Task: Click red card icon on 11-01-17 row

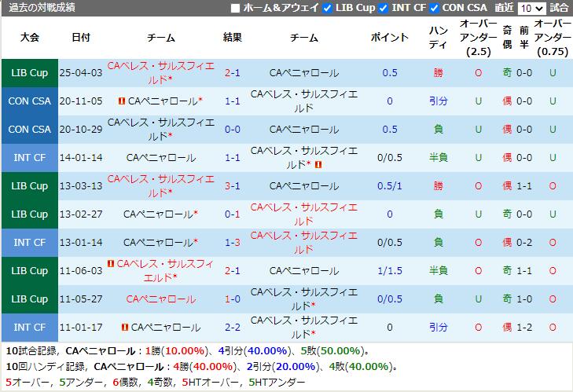Action: [x=125, y=328]
